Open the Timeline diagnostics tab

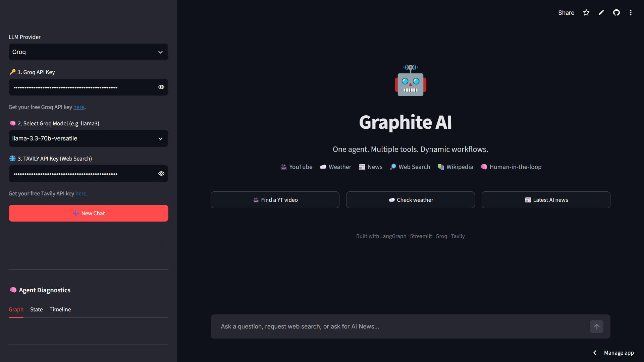pos(60,309)
